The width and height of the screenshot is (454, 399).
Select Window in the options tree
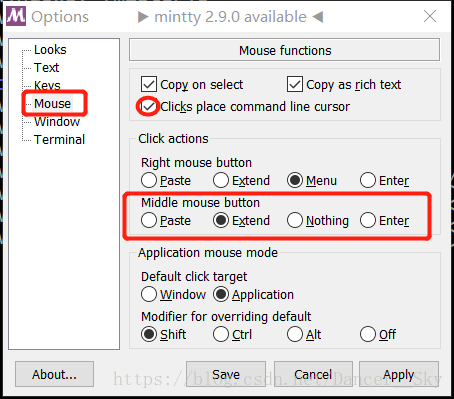(x=57, y=122)
